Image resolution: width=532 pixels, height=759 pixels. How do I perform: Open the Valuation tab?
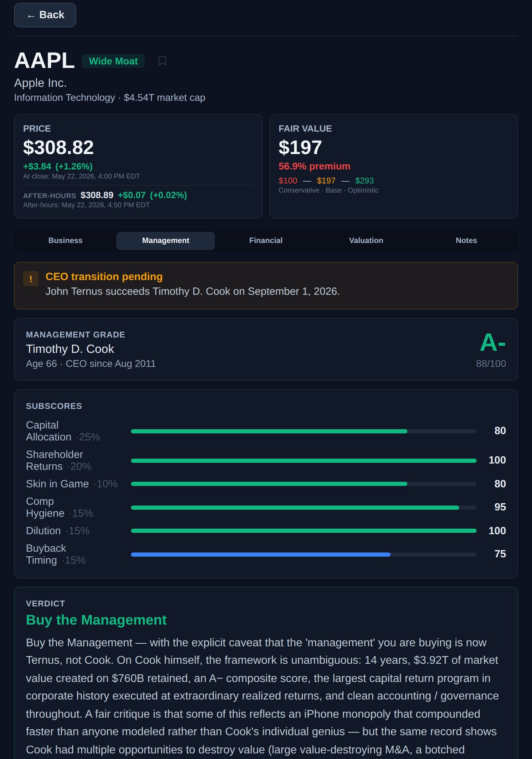point(366,240)
